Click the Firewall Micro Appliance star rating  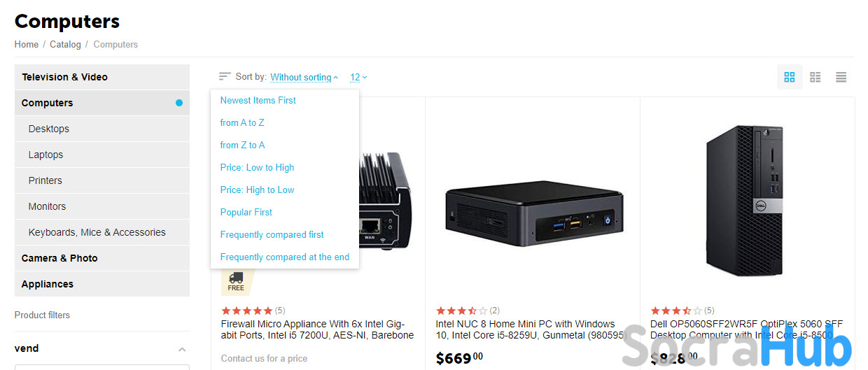[246, 311]
